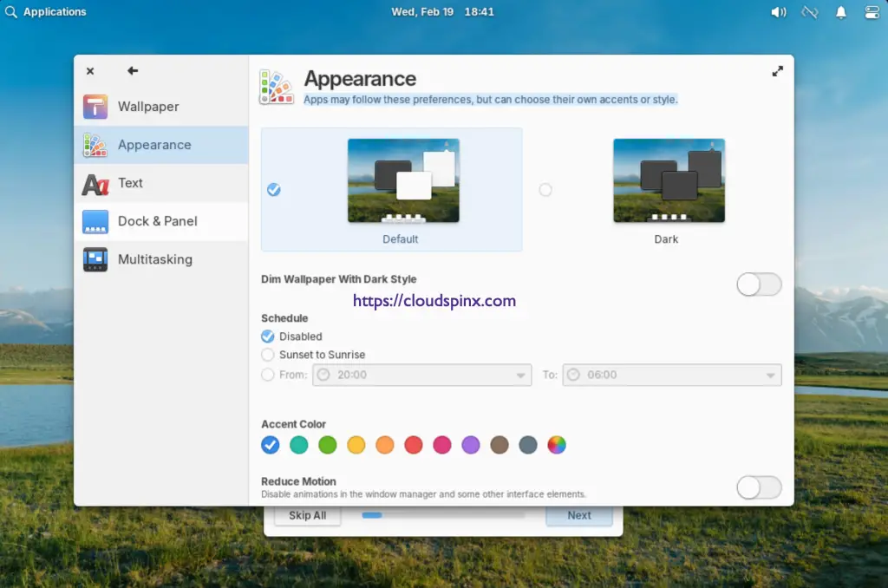Toggle Dim Wallpaper With Dark Style
Image resolution: width=888 pixels, height=588 pixels.
click(759, 284)
